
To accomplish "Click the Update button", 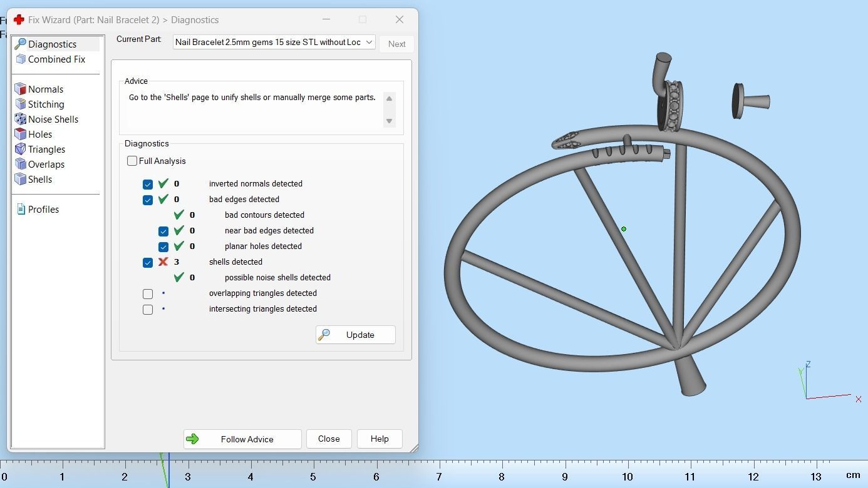I will [355, 335].
